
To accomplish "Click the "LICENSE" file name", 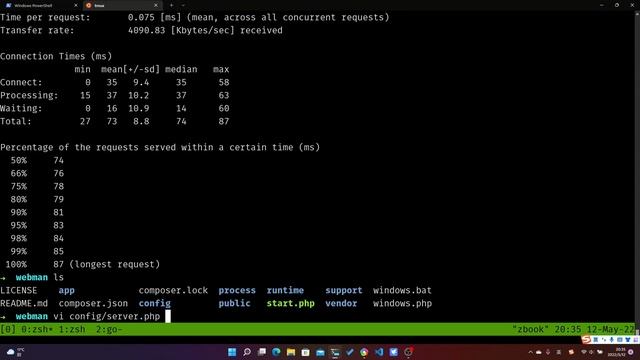I will 18,290.
